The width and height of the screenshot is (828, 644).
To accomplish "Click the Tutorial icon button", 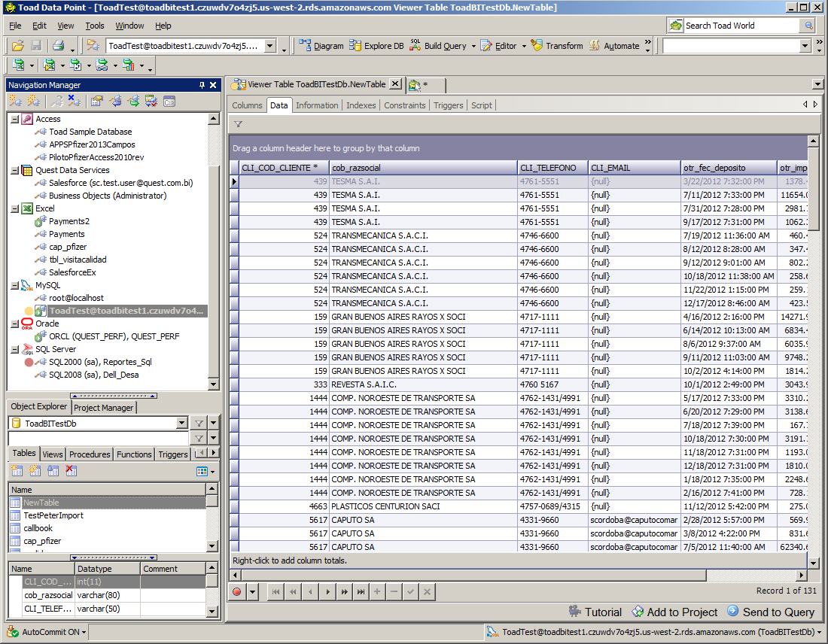I will click(x=595, y=612).
